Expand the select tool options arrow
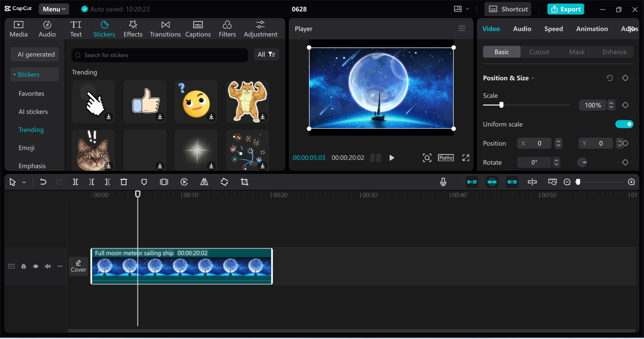The image size is (644, 339). click(x=24, y=182)
